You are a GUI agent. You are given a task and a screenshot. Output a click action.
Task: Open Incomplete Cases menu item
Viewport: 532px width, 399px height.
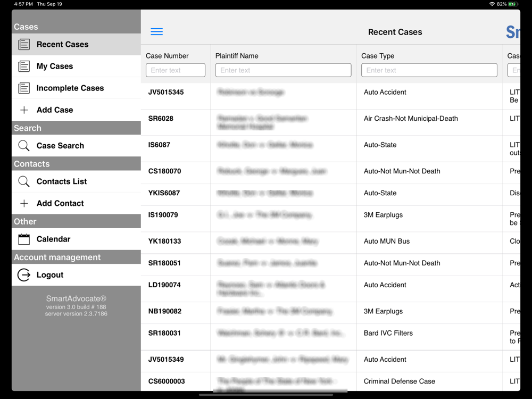click(76, 88)
